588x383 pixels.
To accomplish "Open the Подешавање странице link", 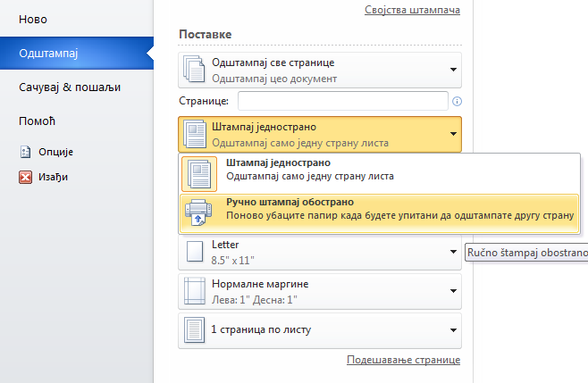I will coord(404,360).
